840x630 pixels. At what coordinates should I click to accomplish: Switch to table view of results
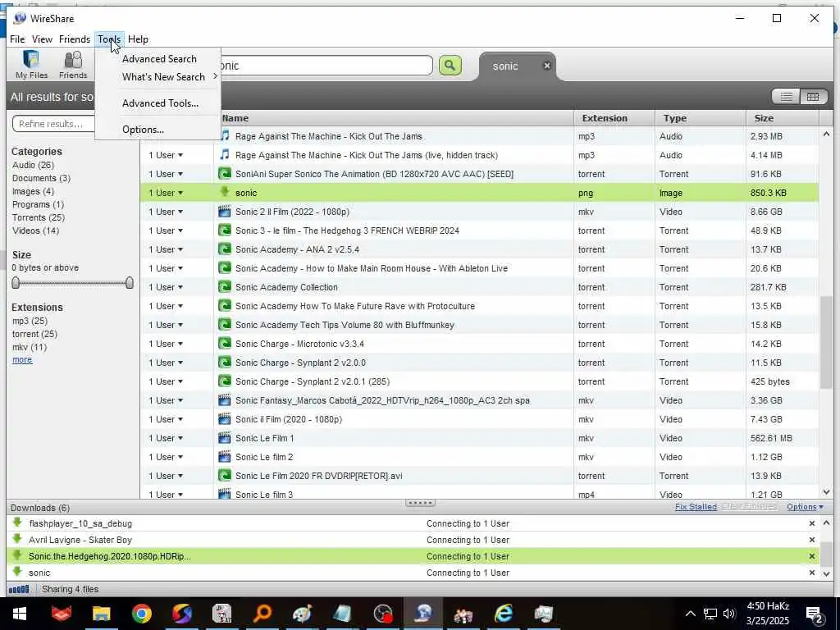[813, 97]
